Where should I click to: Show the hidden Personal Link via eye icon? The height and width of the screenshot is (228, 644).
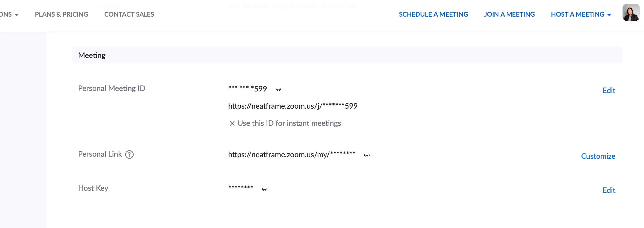(x=367, y=155)
